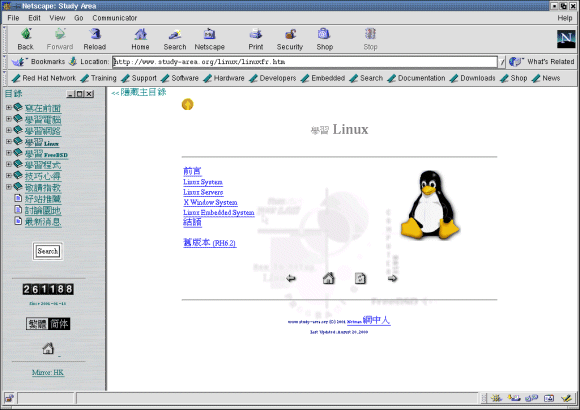580x410 pixels.
Task: Expand the 技巧心得 tree node
Action: 9,175
